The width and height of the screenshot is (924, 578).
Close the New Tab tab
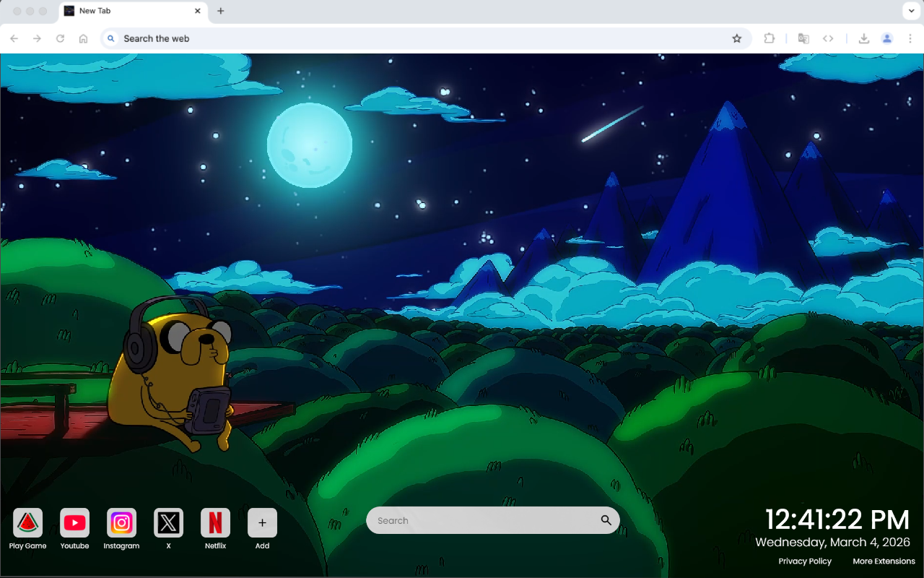[198, 11]
